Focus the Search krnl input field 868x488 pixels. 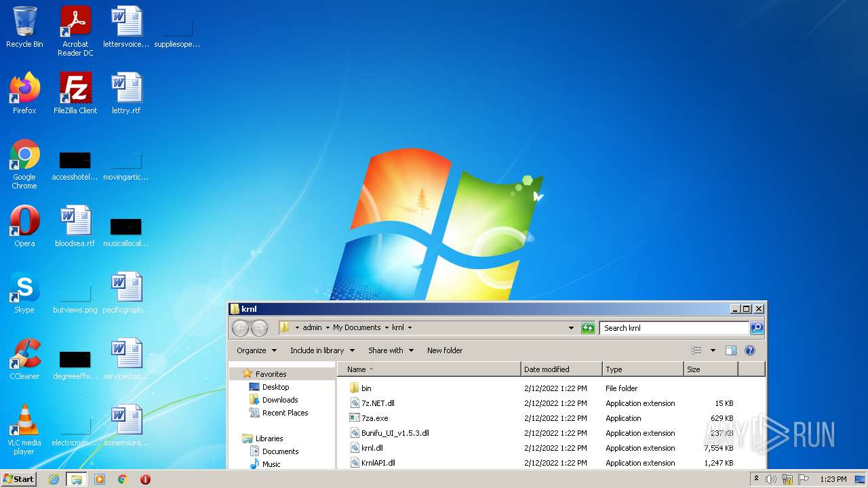click(x=674, y=328)
